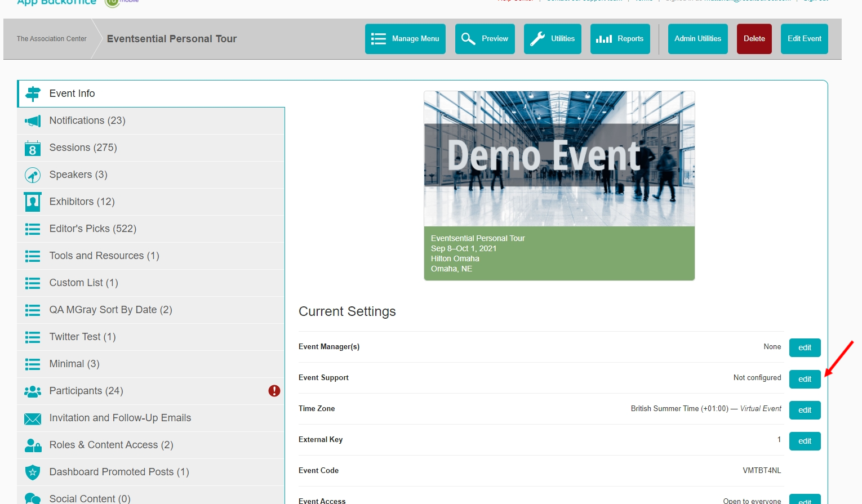Image resolution: width=862 pixels, height=504 pixels.
Task: Click the Admin Utilities button
Action: (698, 39)
